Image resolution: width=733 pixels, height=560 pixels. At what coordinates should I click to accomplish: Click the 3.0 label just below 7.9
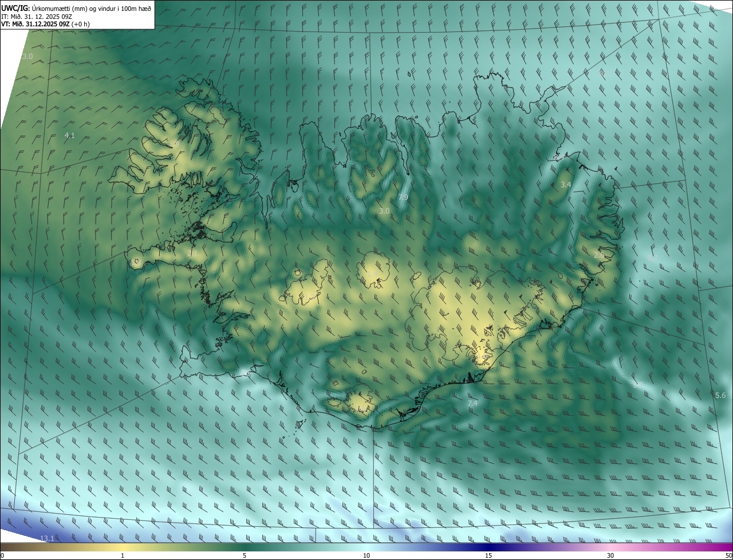[x=384, y=211]
